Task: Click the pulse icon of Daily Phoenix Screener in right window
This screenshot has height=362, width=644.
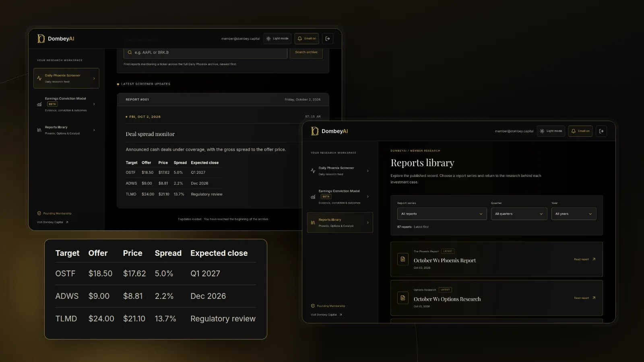Action: point(313,171)
